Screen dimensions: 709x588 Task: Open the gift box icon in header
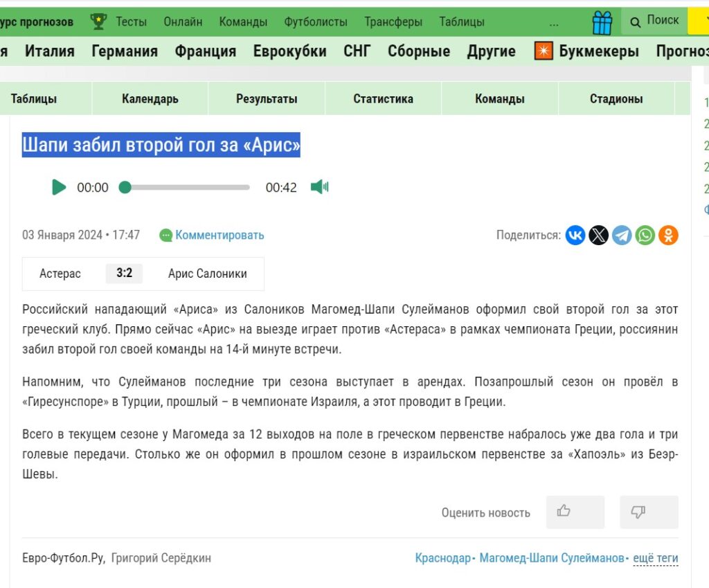[602, 23]
